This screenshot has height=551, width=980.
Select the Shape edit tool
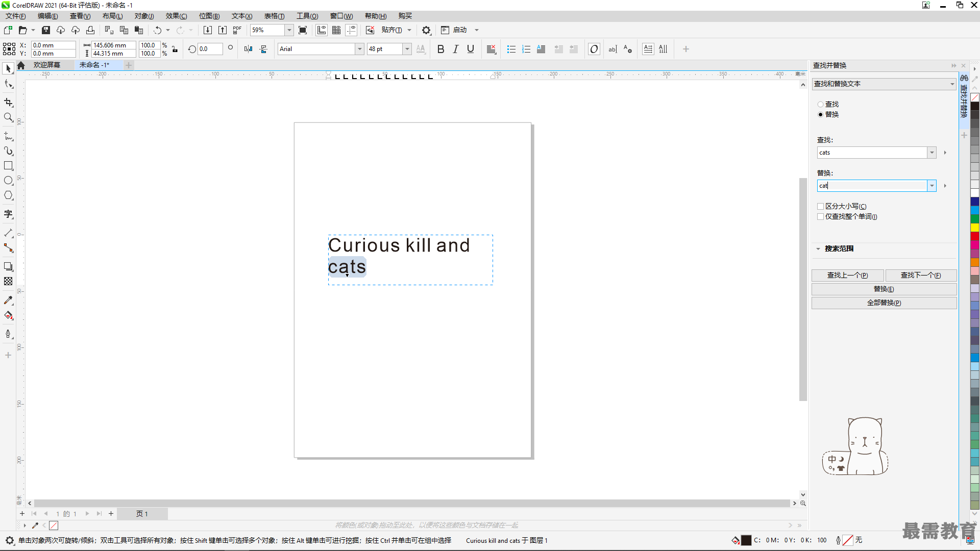pos(8,84)
